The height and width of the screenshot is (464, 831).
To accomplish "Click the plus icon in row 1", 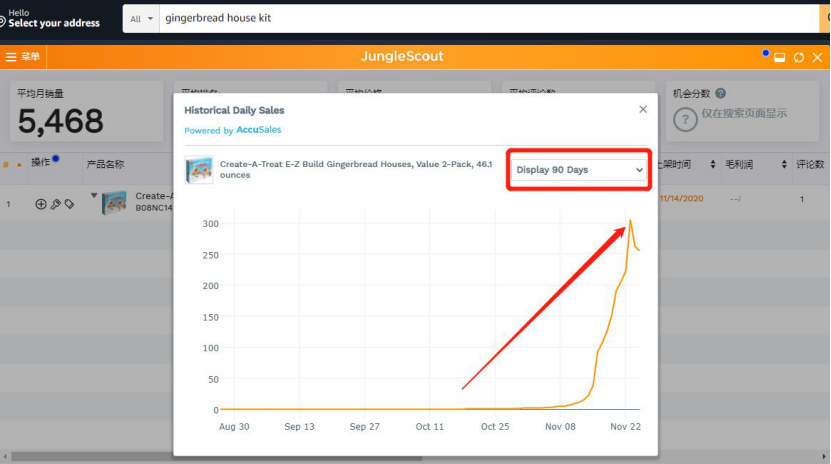I will (x=41, y=204).
